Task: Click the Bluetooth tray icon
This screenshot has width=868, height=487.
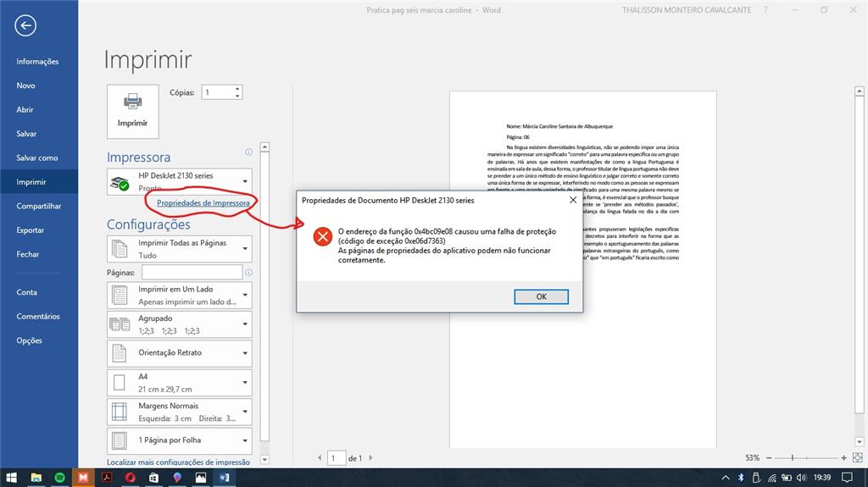Action: pos(741,477)
